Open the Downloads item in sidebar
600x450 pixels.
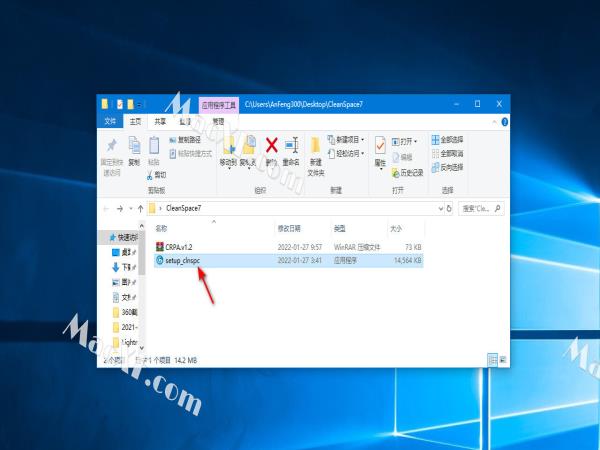coord(123,267)
